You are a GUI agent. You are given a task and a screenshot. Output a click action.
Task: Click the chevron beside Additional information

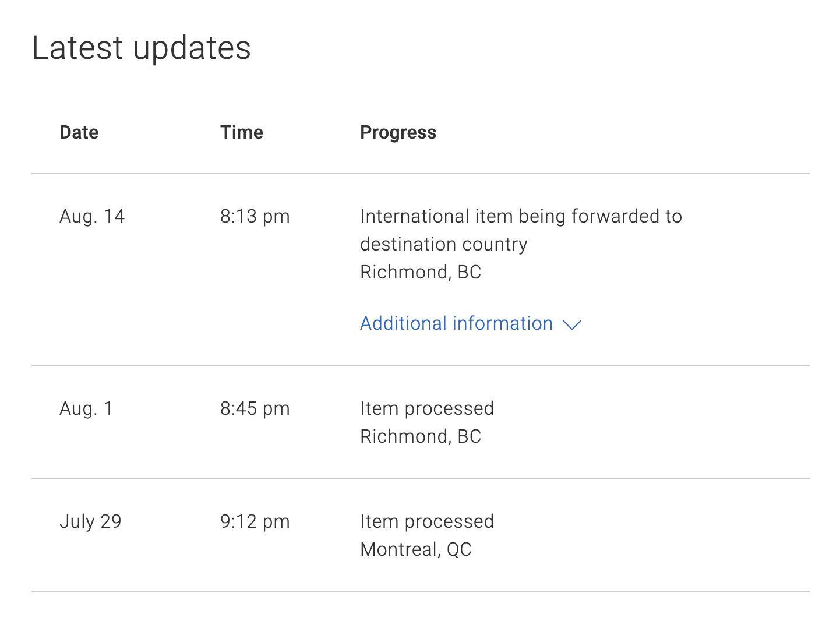pos(572,324)
